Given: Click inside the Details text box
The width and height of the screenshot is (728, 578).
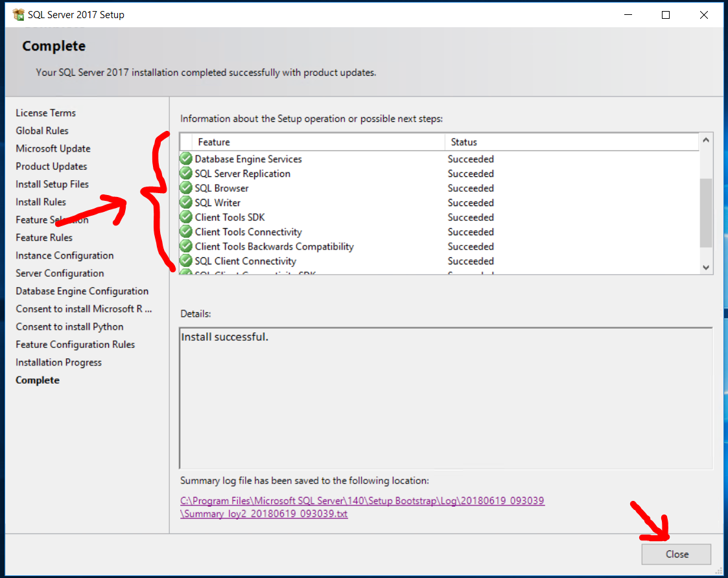Looking at the screenshot, I should tap(446, 398).
